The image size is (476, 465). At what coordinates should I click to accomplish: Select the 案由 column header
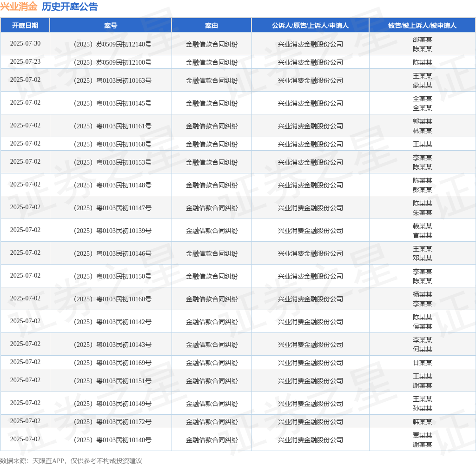coord(212,26)
